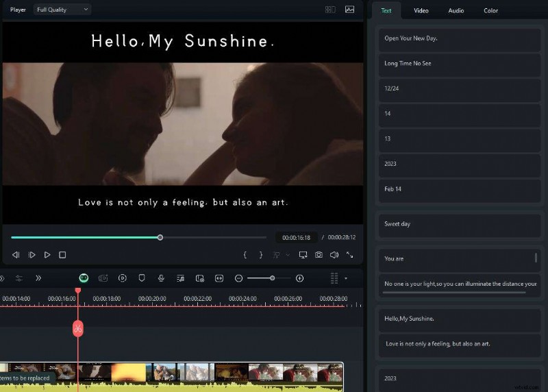Step to previous frame
Viewport: 548px width, 392px height.
(16, 255)
